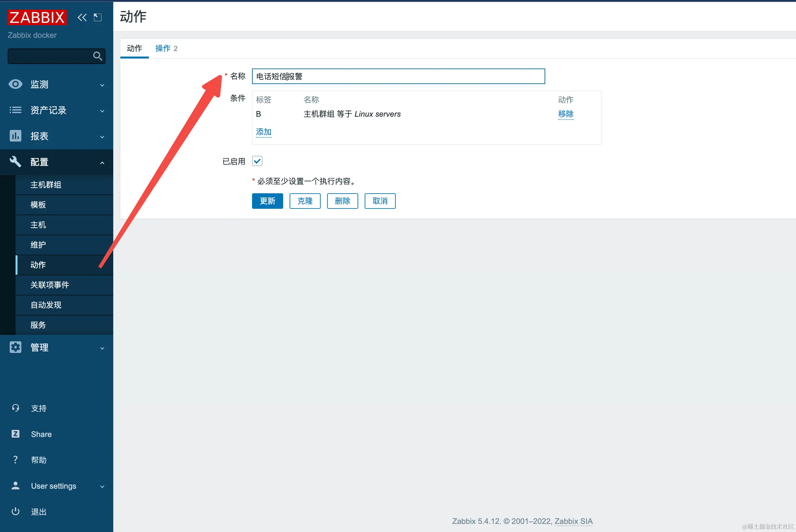Viewport: 796px width, 532px height.
Task: Click the Share Z icon
Action: (15, 434)
